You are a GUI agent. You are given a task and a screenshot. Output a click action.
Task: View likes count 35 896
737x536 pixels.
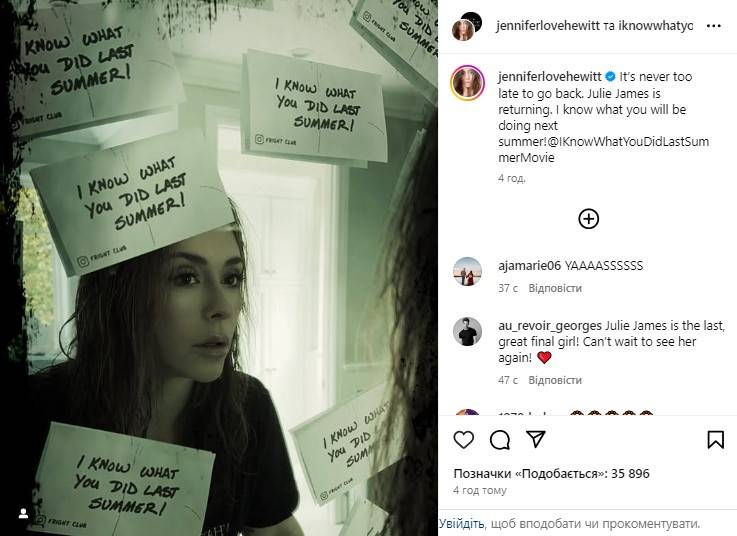click(551, 473)
